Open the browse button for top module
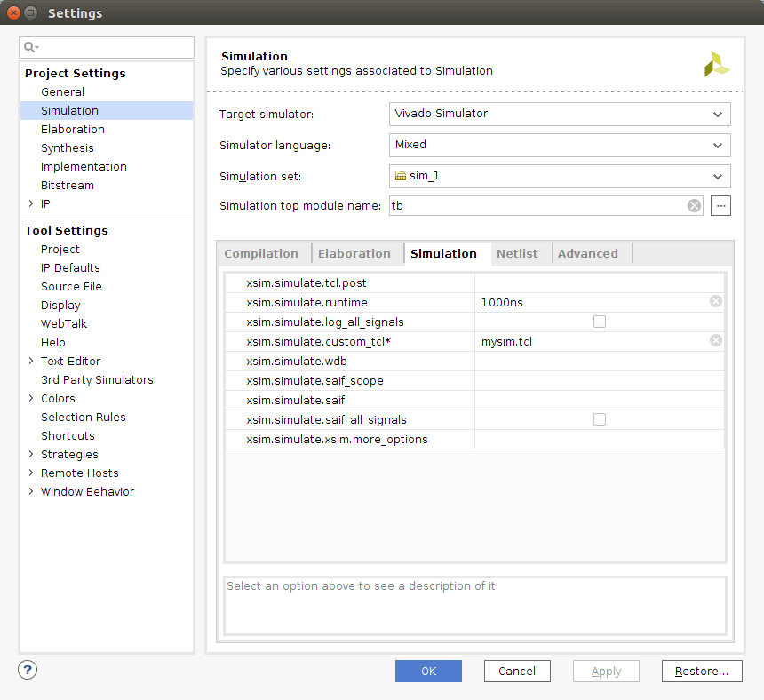 [720, 205]
